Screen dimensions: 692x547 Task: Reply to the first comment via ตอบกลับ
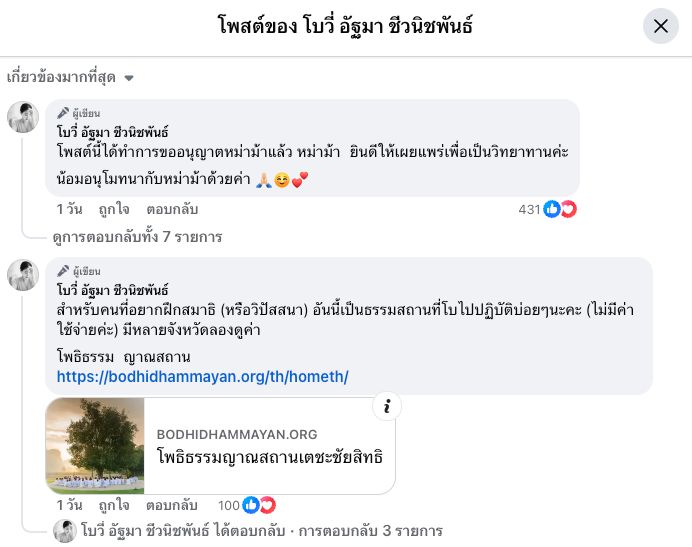[172, 209]
